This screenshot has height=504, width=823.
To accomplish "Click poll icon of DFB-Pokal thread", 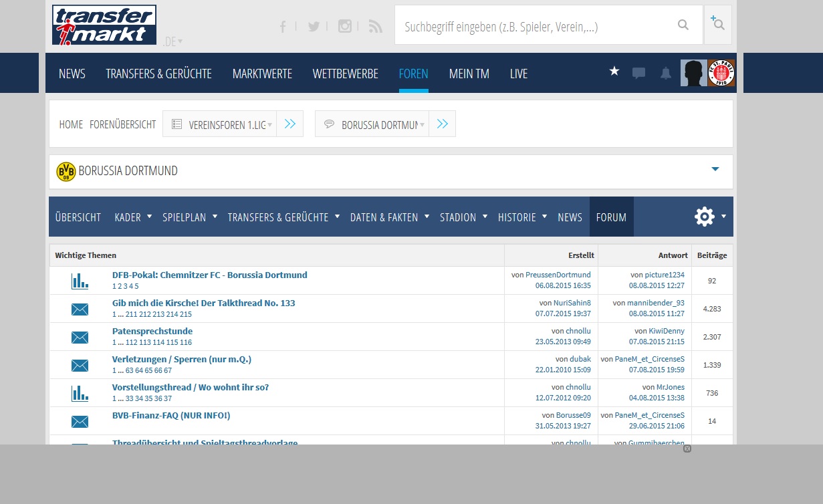I will (x=80, y=281).
